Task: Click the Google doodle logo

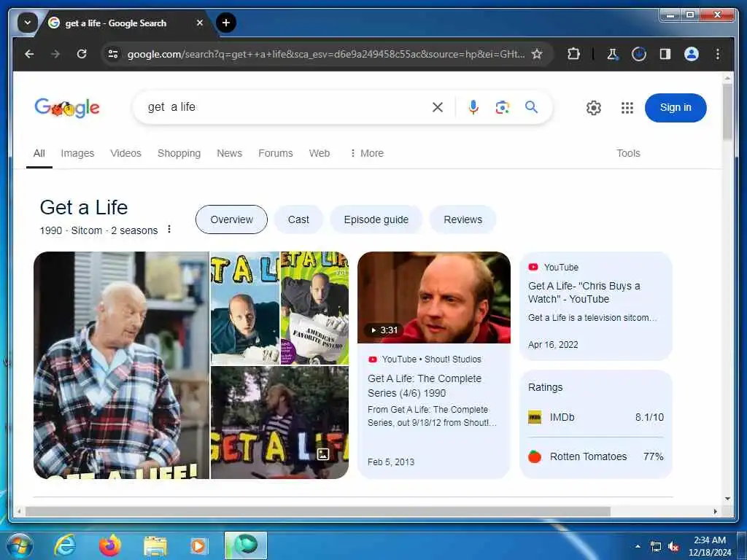Action: [67, 108]
